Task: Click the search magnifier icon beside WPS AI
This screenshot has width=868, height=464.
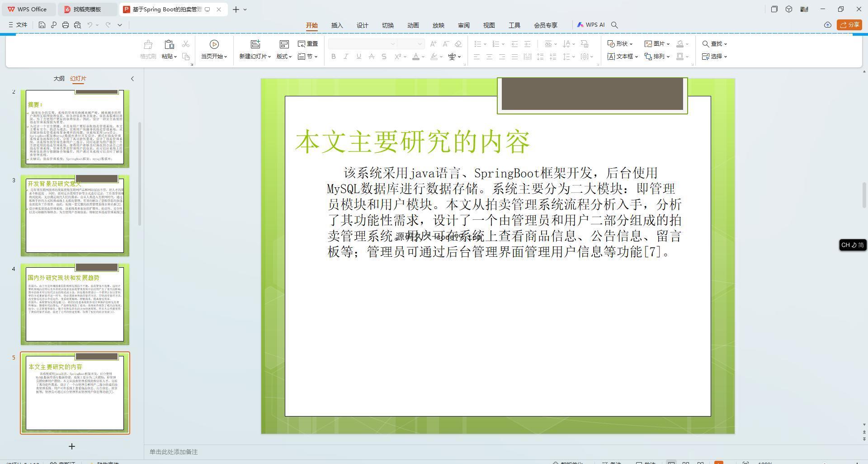Action: (x=614, y=25)
